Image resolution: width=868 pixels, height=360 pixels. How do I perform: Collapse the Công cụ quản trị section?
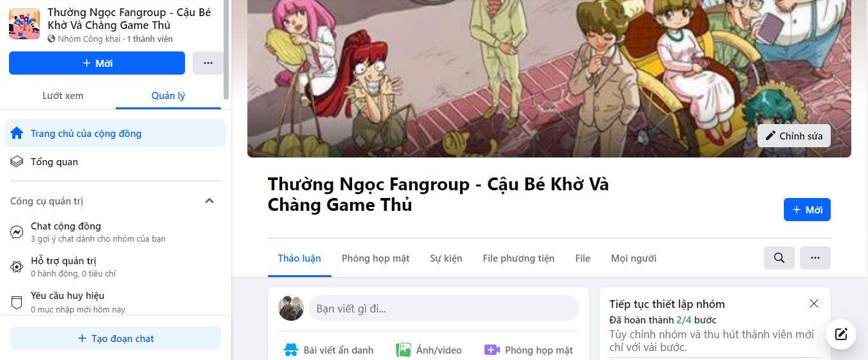(x=209, y=201)
